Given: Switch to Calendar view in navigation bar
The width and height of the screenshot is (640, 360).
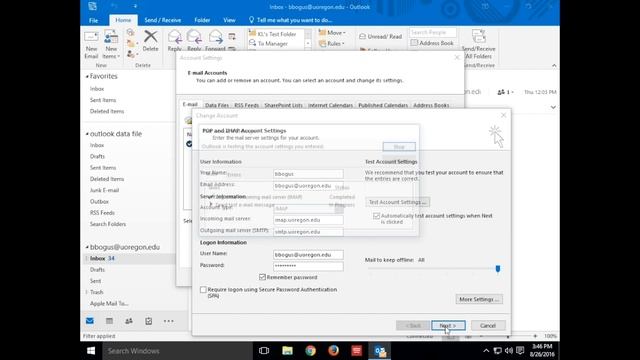Looking at the screenshot, I should (109, 321).
